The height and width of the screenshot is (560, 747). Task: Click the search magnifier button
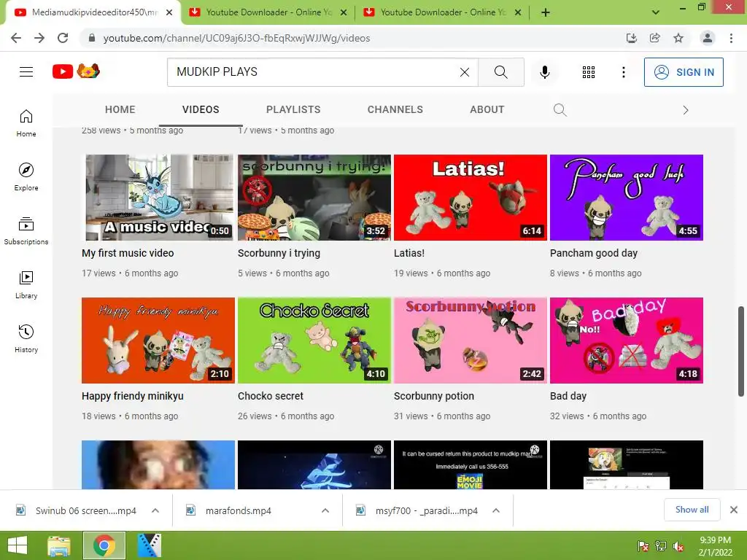pyautogui.click(x=500, y=72)
